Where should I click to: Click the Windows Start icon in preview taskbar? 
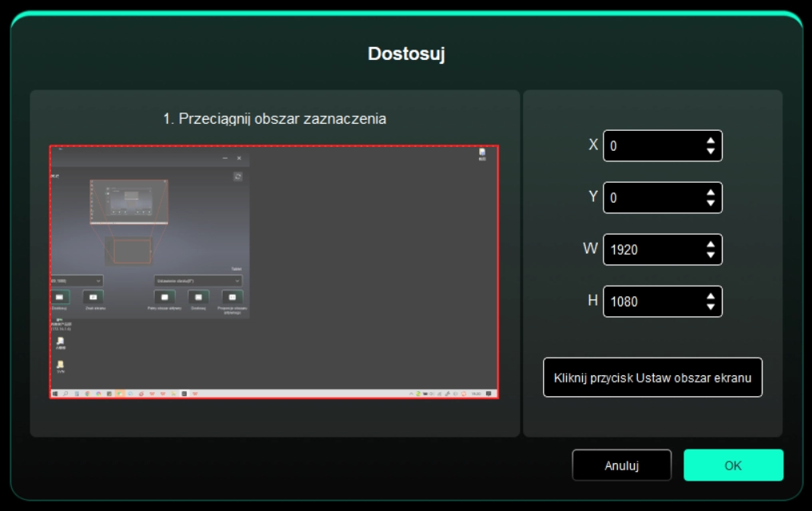point(55,394)
